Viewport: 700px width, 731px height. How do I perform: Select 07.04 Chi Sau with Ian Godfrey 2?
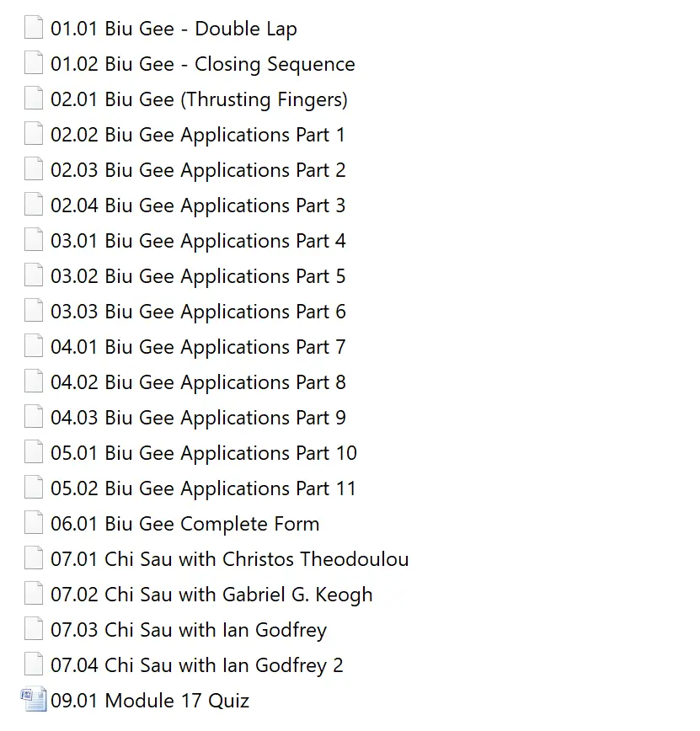[x=196, y=665]
